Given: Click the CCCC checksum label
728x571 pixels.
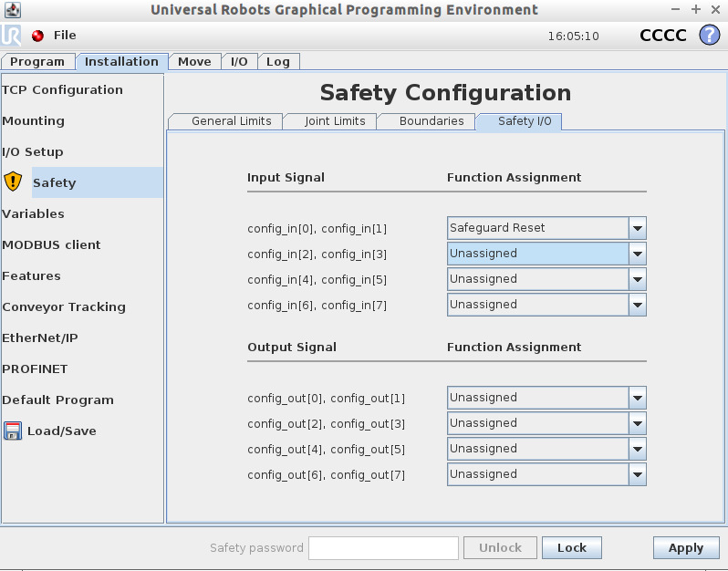Looking at the screenshot, I should pyautogui.click(x=663, y=36).
